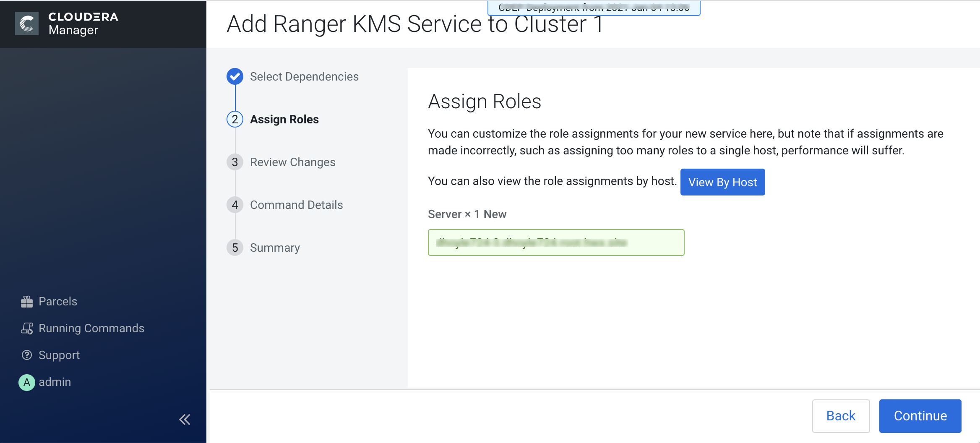This screenshot has height=443, width=980.
Task: Click the Cloudera Manager logo icon
Action: [27, 23]
